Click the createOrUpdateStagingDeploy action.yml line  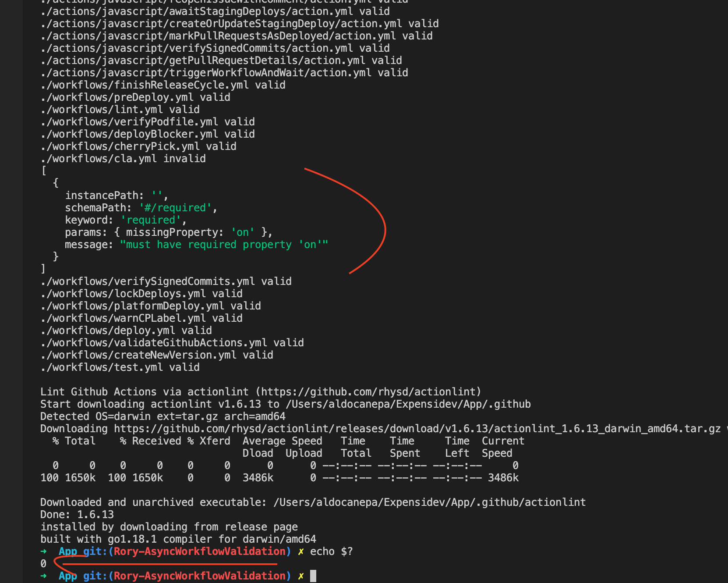tap(240, 24)
